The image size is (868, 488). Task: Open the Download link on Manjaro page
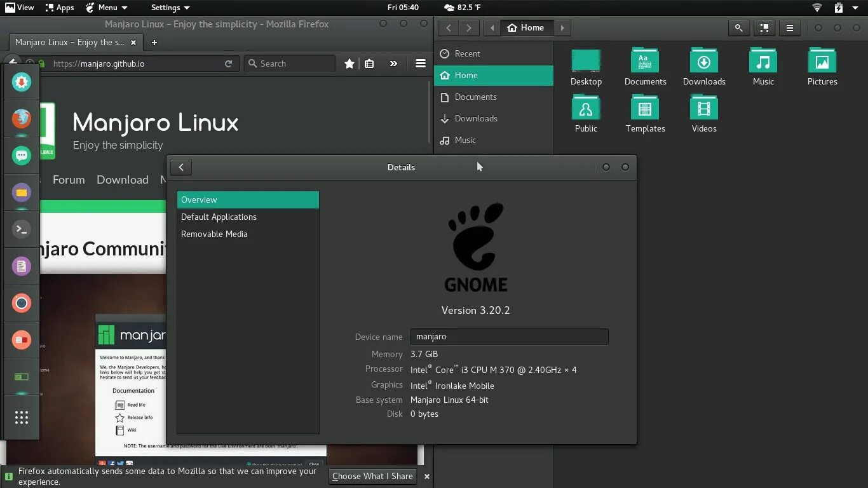(123, 180)
